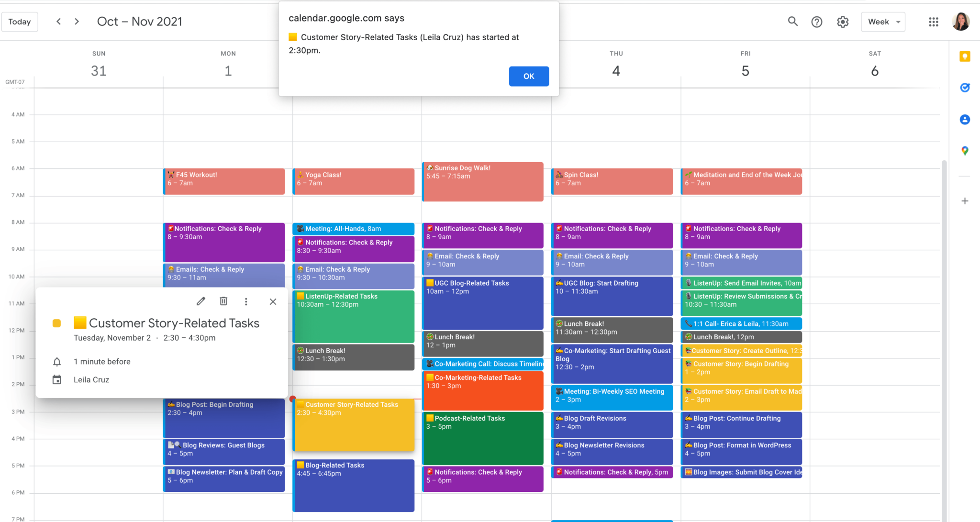Click the Get add-ons plus icon
The height and width of the screenshot is (522, 980).
(x=965, y=201)
